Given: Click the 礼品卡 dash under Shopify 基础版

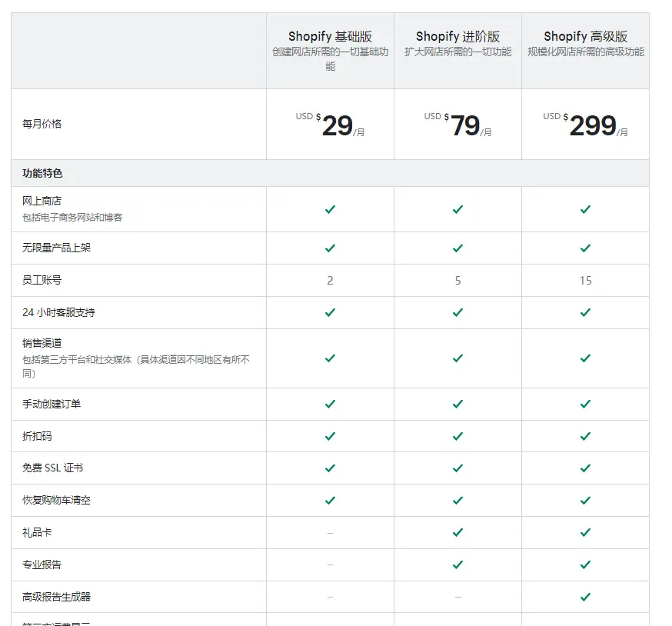Looking at the screenshot, I should point(330,532).
